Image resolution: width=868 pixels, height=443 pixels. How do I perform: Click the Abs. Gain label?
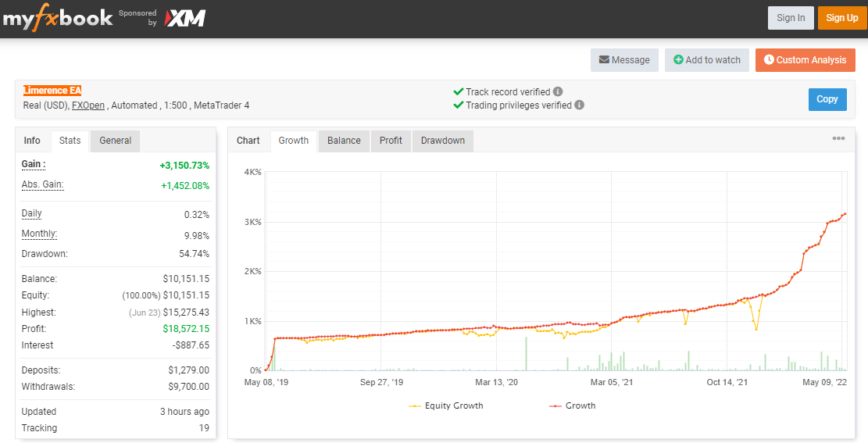point(43,185)
